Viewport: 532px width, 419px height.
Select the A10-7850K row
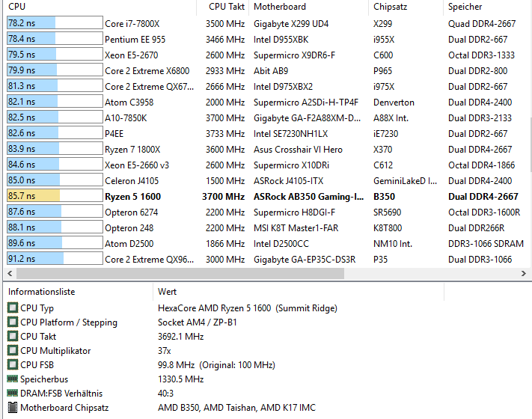tap(268, 117)
